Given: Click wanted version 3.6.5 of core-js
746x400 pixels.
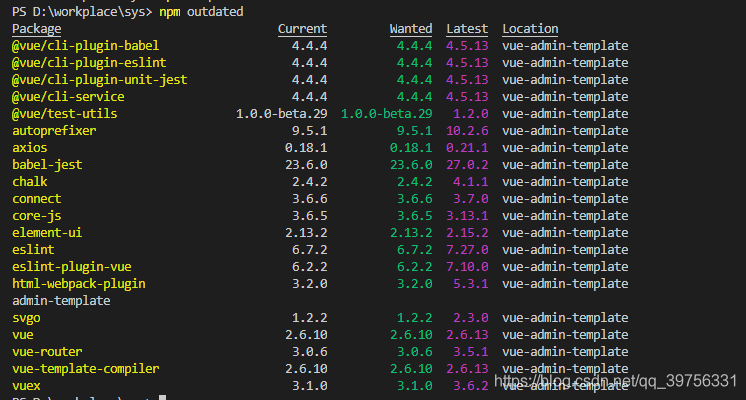Looking at the screenshot, I should pos(415,215).
